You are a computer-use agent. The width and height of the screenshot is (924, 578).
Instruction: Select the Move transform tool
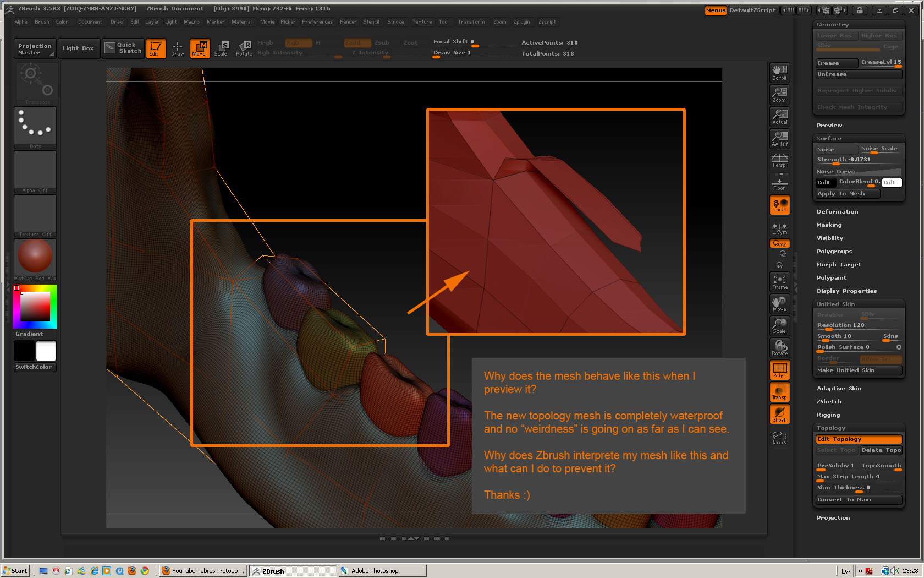pos(200,48)
